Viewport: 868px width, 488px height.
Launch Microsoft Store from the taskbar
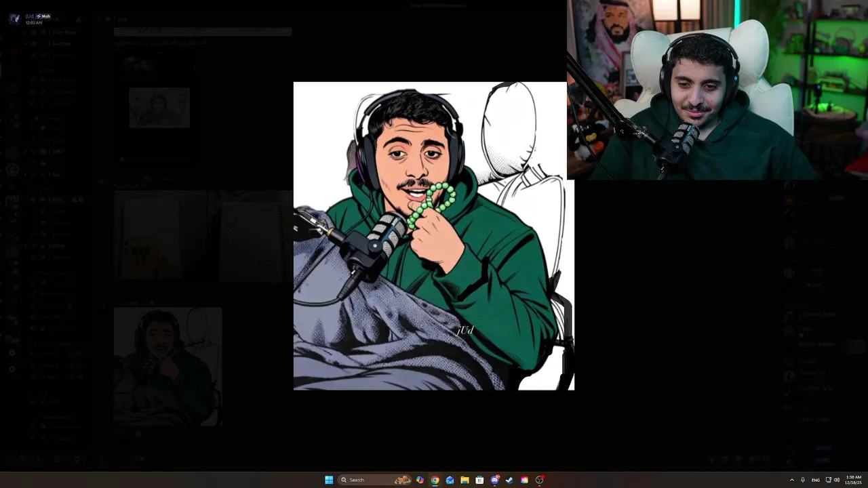point(479,480)
